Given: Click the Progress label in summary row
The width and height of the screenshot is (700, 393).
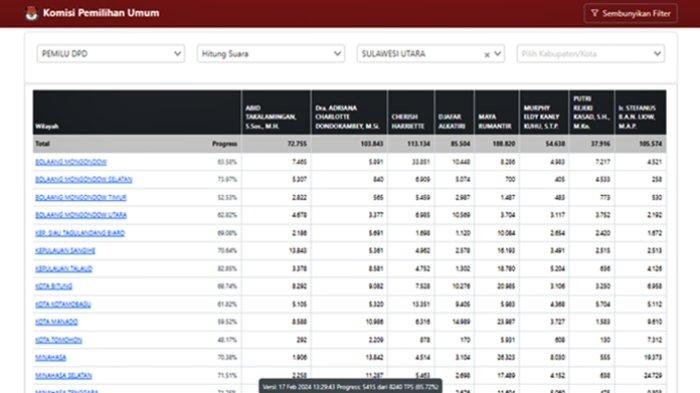Looking at the screenshot, I should pos(225,144).
